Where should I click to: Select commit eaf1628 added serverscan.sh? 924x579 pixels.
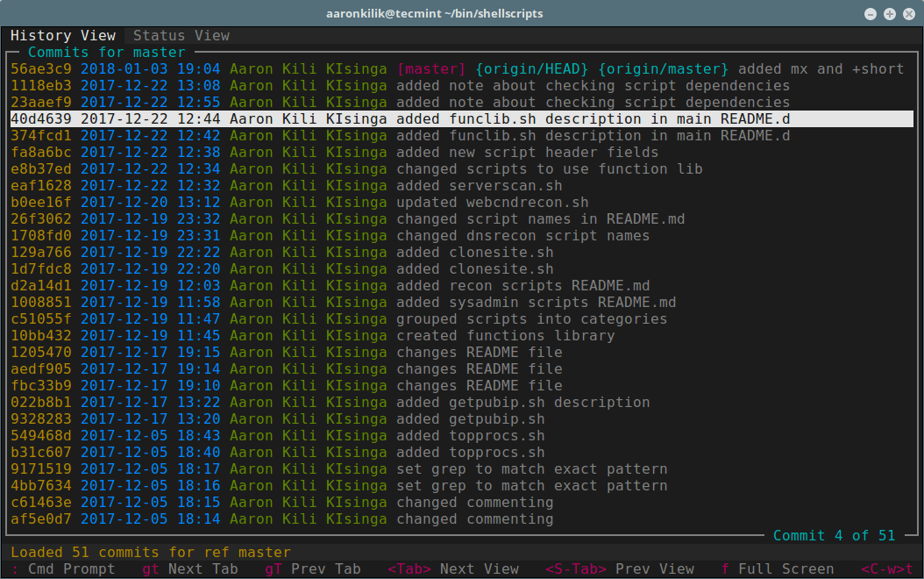point(263,185)
